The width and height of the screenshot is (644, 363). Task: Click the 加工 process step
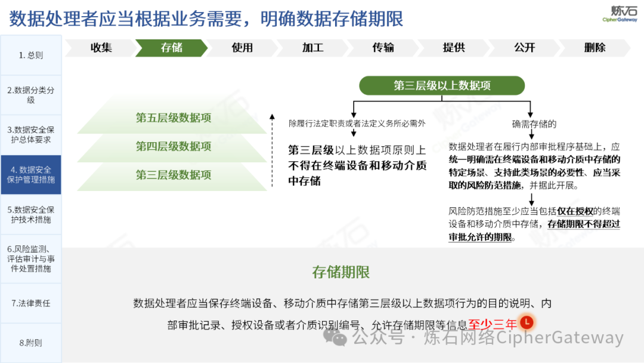[x=313, y=48]
